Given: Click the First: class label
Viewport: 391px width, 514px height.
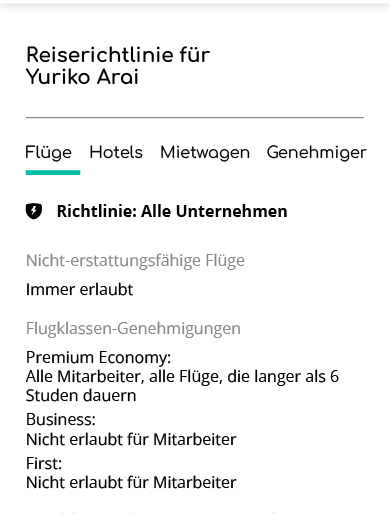Looking at the screenshot, I should 44,463.
